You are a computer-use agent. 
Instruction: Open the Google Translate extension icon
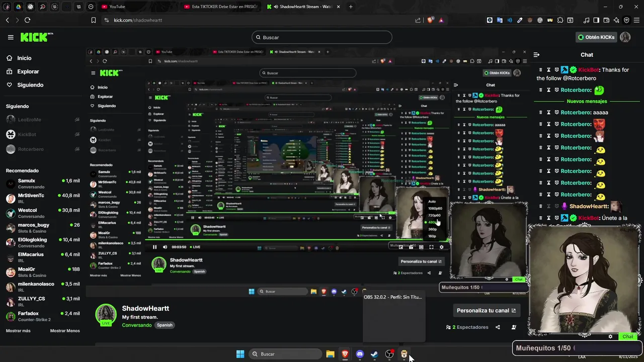tap(500, 20)
